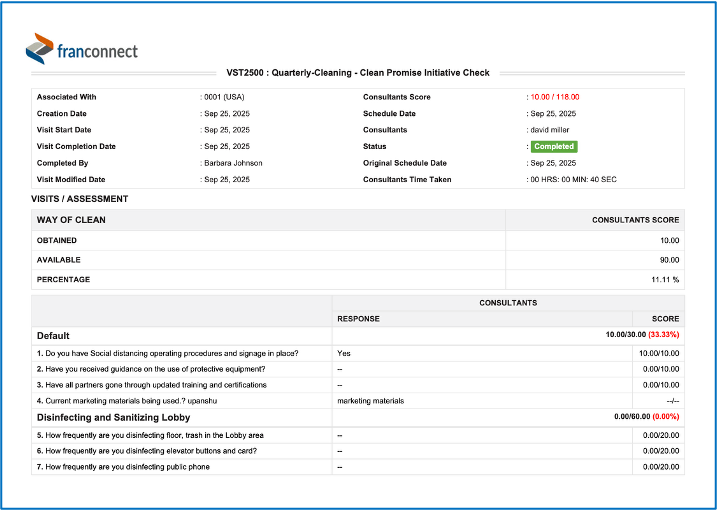This screenshot has width=718, height=510.
Task: Click the RESPONSE column header
Action: click(x=358, y=318)
